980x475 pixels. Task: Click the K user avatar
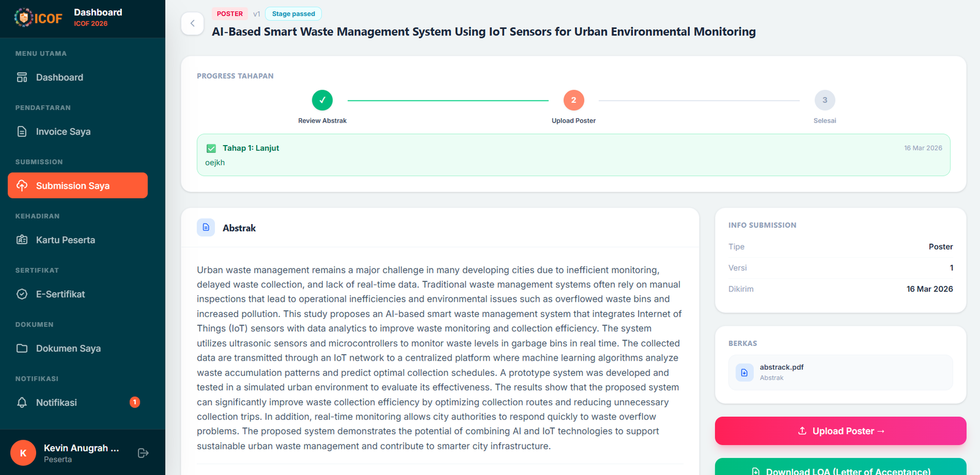23,453
